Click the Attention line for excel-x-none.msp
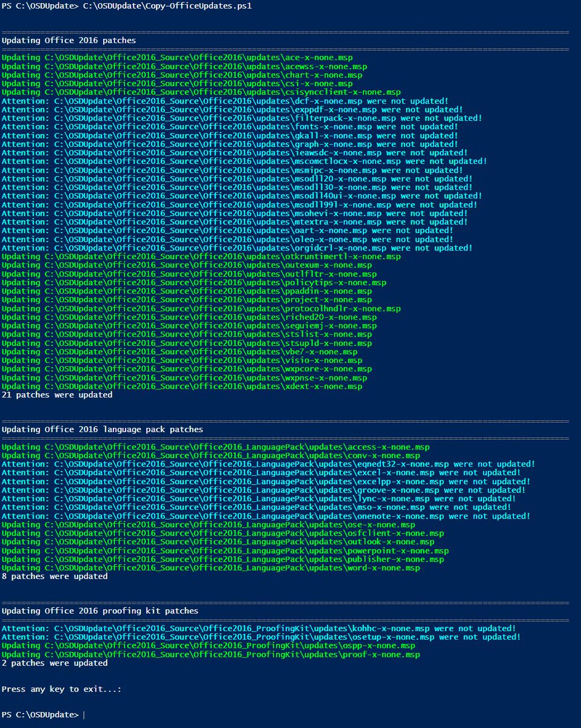The height and width of the screenshot is (728, 581). (x=261, y=473)
